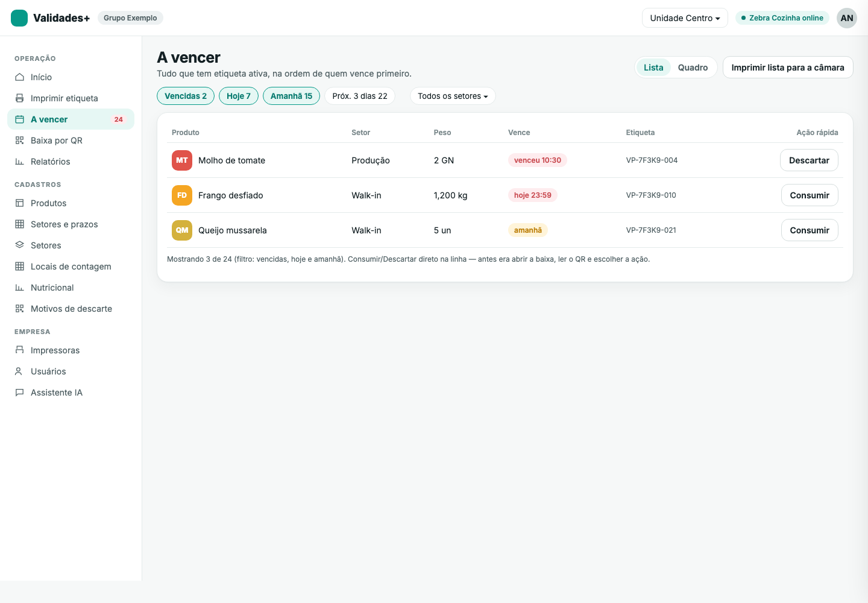Toggle the Vencidas 2 filter chip
Image resolution: width=868 pixels, height=603 pixels.
(186, 96)
